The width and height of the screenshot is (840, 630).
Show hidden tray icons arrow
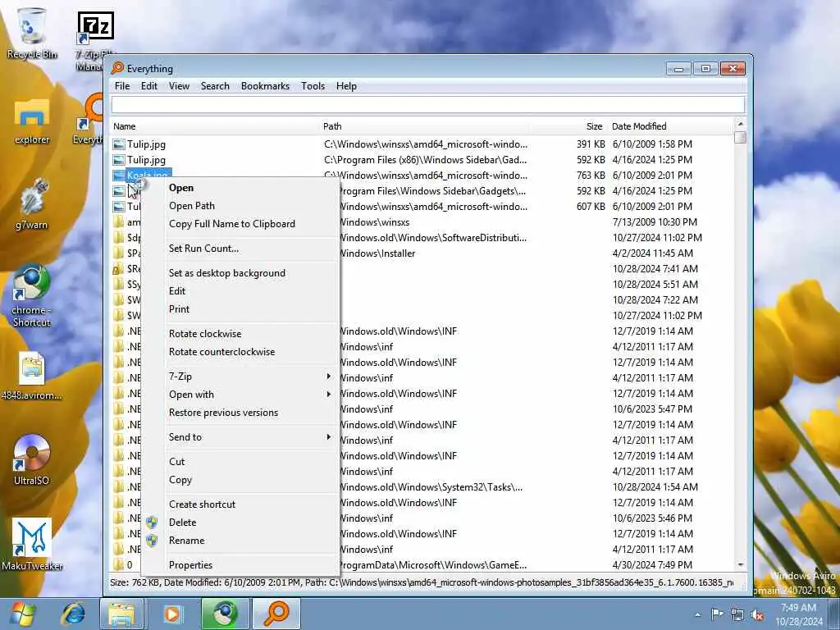pos(697,614)
